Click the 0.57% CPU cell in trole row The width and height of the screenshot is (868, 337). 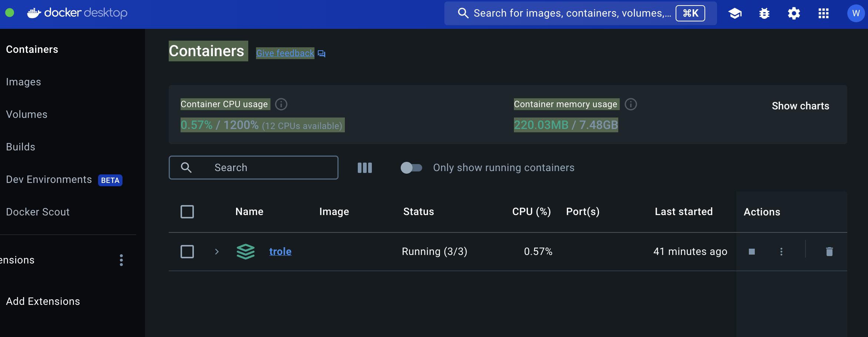click(x=538, y=252)
